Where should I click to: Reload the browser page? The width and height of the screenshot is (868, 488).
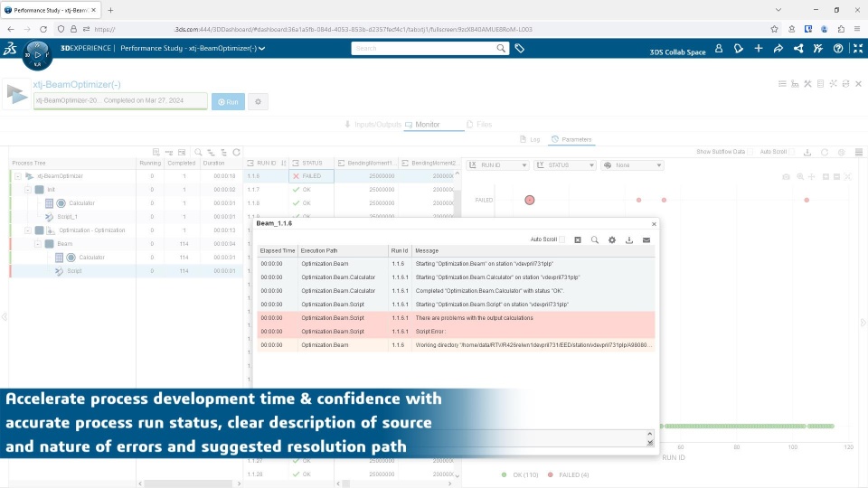(43, 29)
